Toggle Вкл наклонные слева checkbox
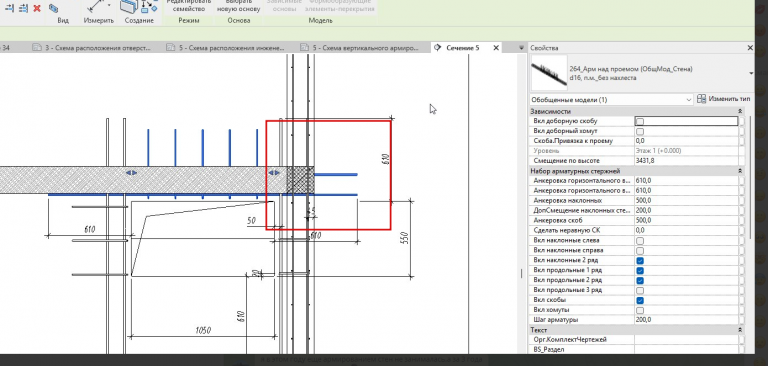 [x=640, y=241]
